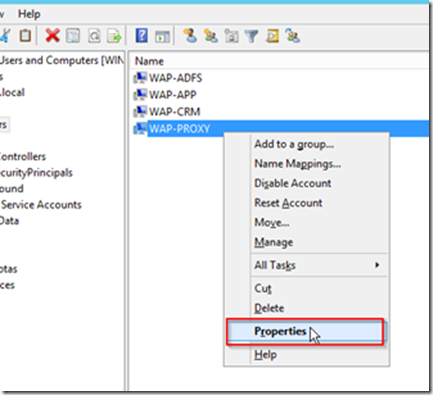433x395 pixels.
Task: Click the Paste clipboard toolbar icon
Action: point(25,35)
